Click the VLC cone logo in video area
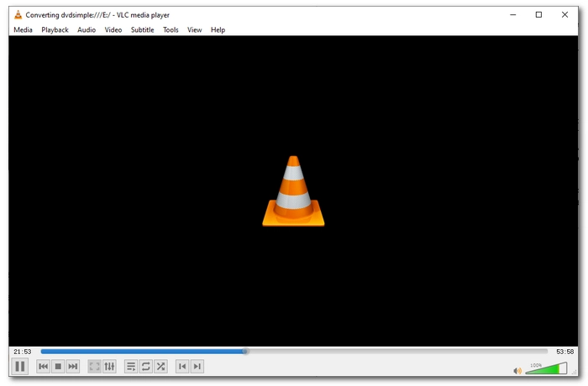Viewport: 588px width, 386px height. pos(293,191)
